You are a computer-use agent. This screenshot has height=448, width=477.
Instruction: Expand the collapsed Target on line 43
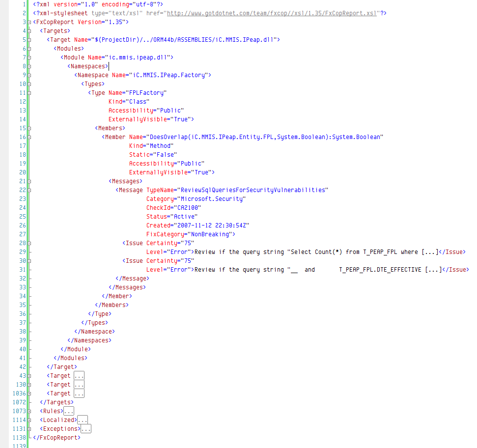pyautogui.click(x=29, y=376)
